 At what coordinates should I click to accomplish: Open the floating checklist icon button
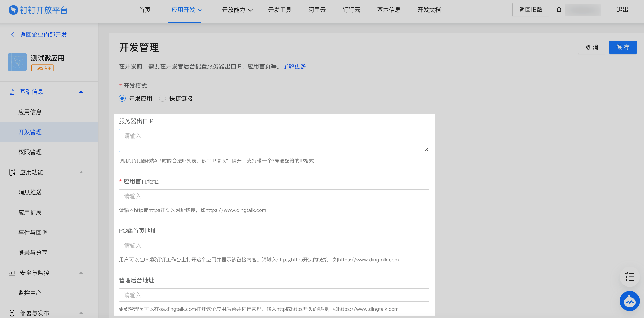pyautogui.click(x=630, y=277)
